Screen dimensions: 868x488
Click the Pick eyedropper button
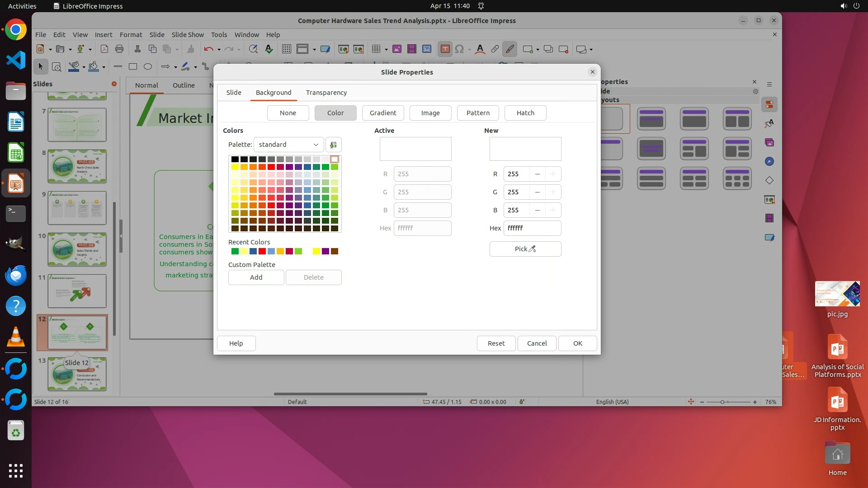click(x=525, y=249)
